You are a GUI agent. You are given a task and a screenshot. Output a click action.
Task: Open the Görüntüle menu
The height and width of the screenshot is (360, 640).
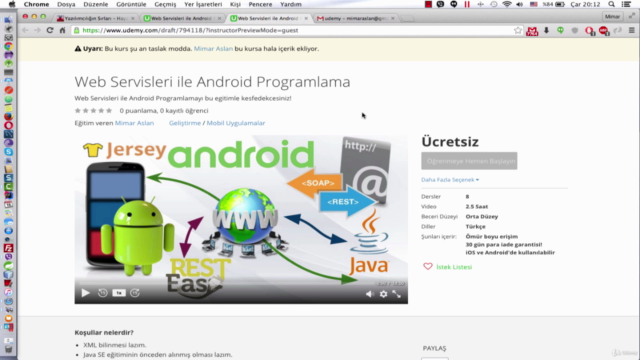(131, 4)
